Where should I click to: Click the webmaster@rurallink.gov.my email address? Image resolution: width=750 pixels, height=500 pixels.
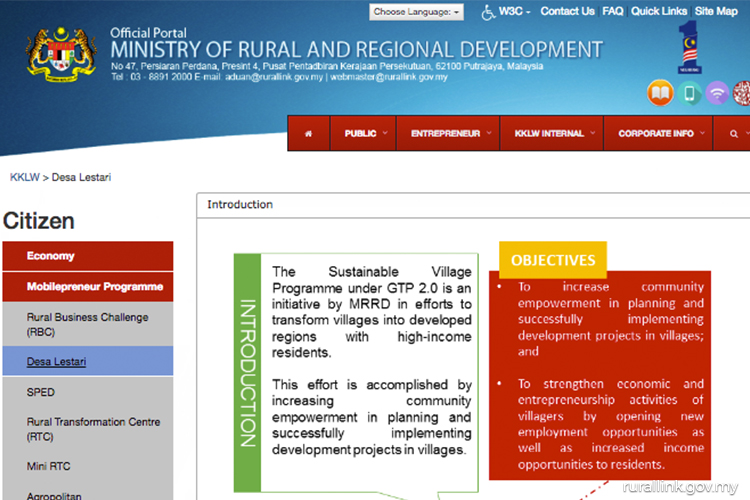tap(389, 77)
